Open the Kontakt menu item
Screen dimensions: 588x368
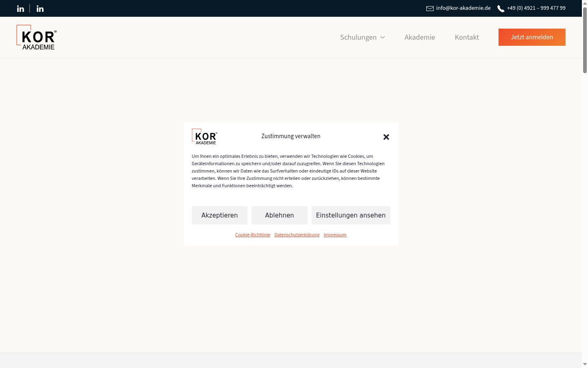click(x=467, y=37)
